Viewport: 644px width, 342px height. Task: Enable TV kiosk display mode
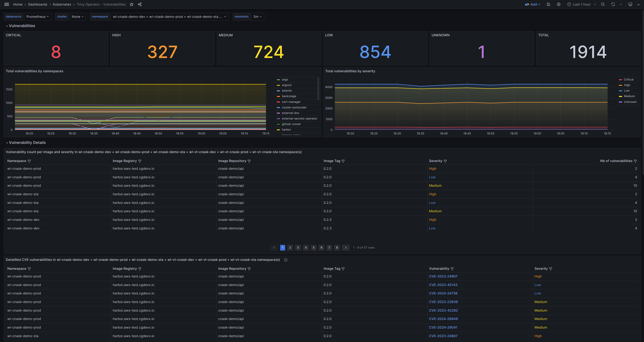[631, 4]
